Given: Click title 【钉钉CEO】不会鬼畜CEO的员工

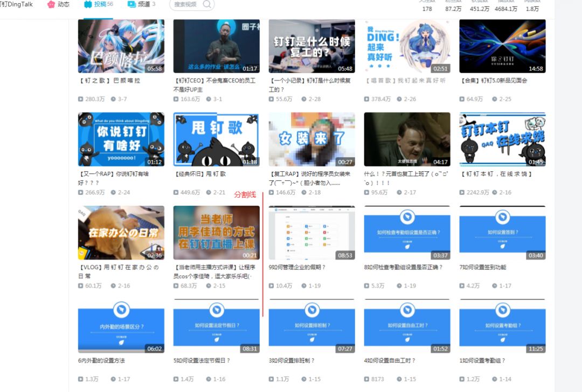Looking at the screenshot, I should (214, 85).
